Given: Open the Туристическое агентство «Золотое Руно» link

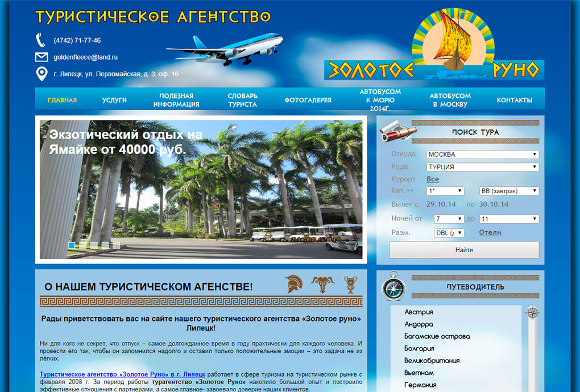Looking at the screenshot, I should click(122, 374).
